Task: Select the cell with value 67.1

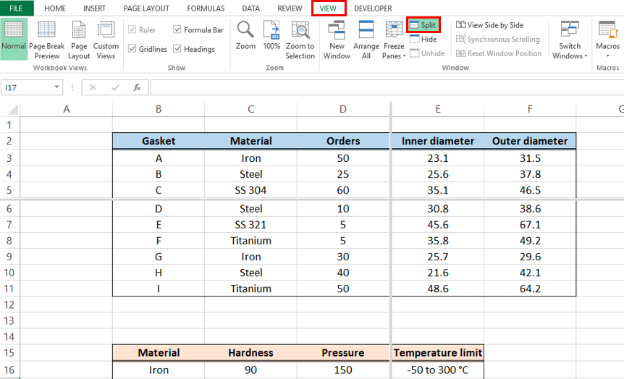Action: pyautogui.click(x=530, y=225)
